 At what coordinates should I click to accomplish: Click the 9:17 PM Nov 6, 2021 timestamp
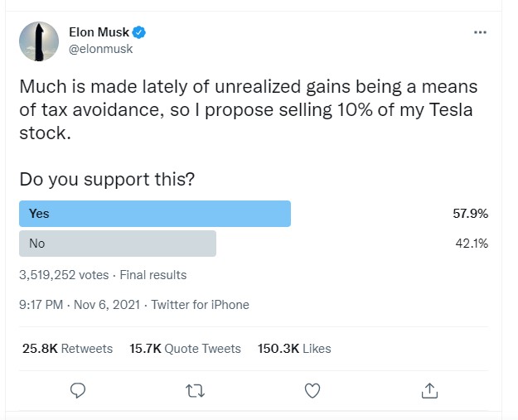[79, 305]
